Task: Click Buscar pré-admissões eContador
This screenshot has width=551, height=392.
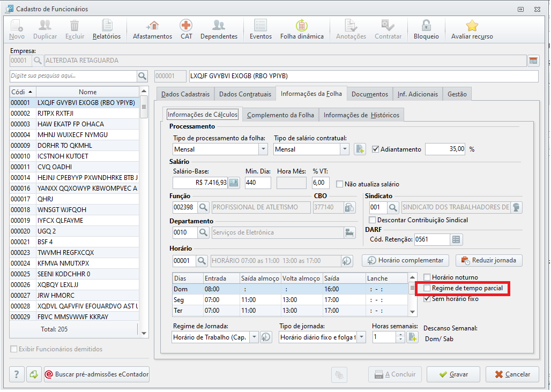Action: click(96, 374)
